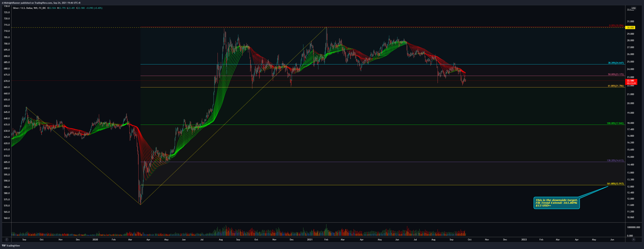Click the USD currency label on price scale
Viewport: 644px width, 249px height.
click(x=633, y=8)
